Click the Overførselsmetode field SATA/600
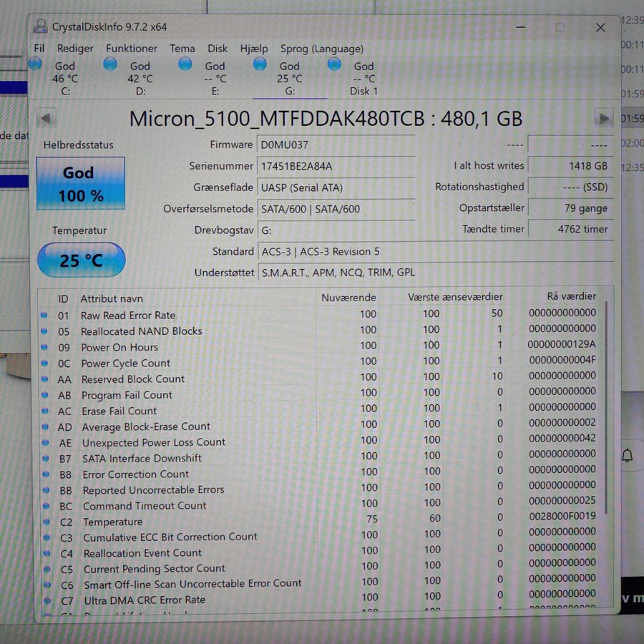The image size is (644, 644). pyautogui.click(x=336, y=209)
